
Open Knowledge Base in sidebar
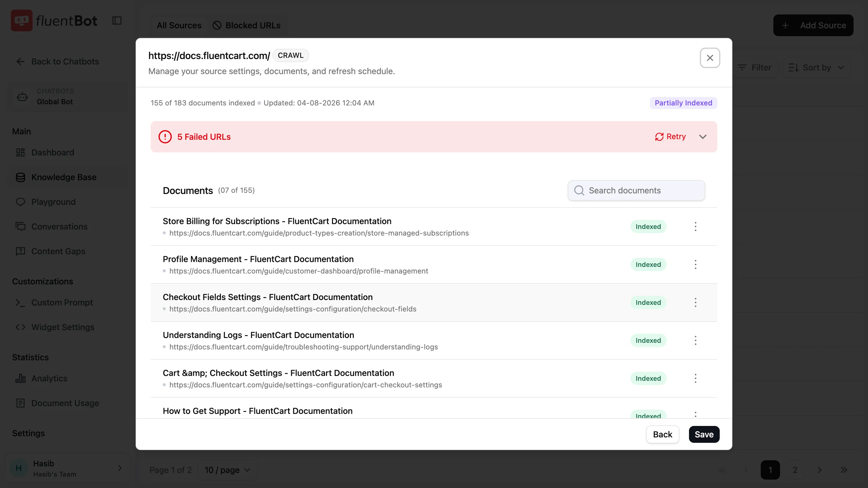point(68,177)
